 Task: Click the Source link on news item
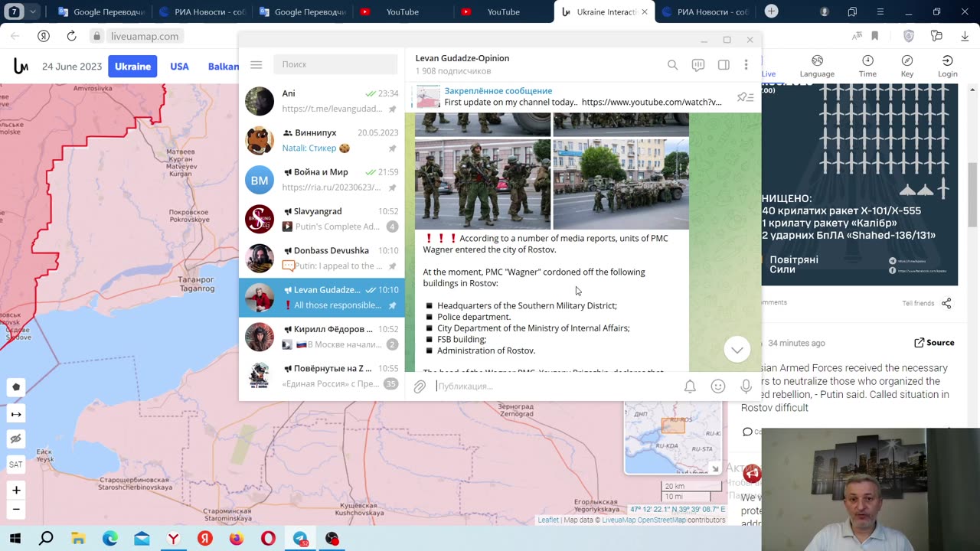934,343
